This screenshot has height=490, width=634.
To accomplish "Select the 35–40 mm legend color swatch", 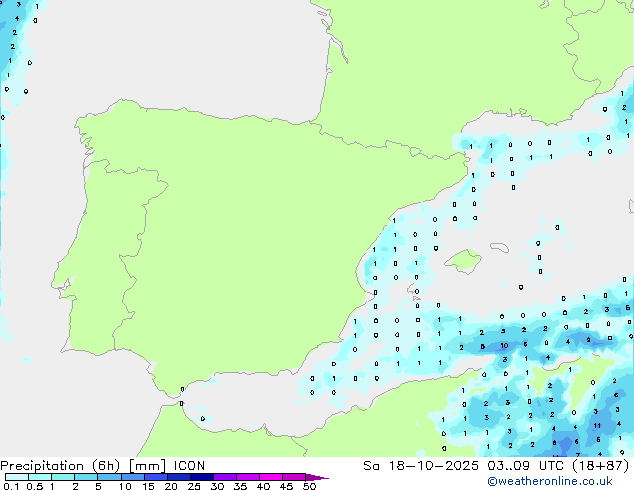I will (247, 477).
